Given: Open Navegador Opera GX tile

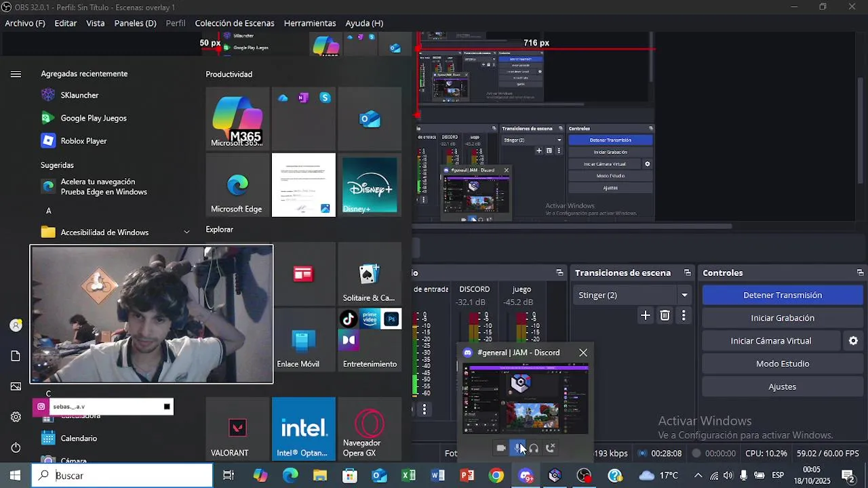Looking at the screenshot, I should pos(370,429).
